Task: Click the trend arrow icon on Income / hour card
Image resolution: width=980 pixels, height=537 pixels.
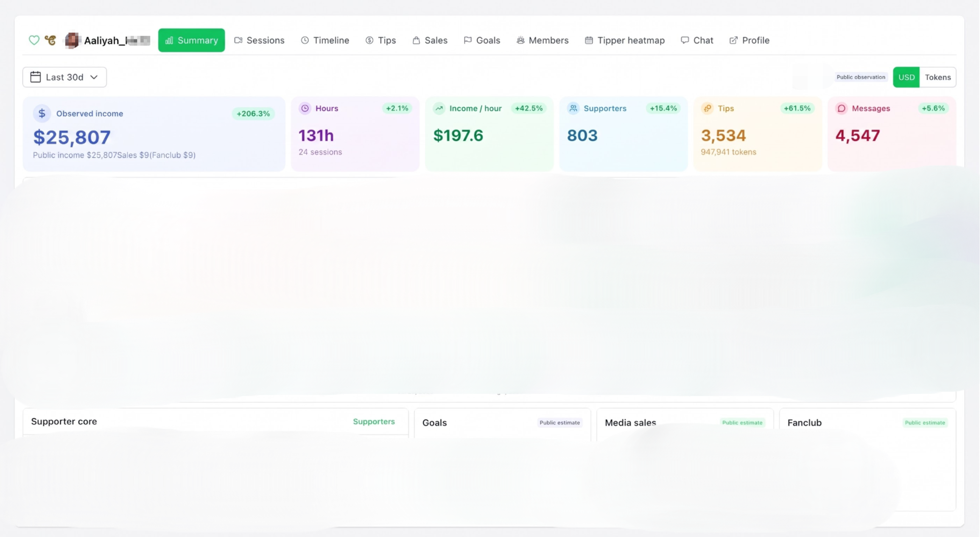Action: coord(439,108)
